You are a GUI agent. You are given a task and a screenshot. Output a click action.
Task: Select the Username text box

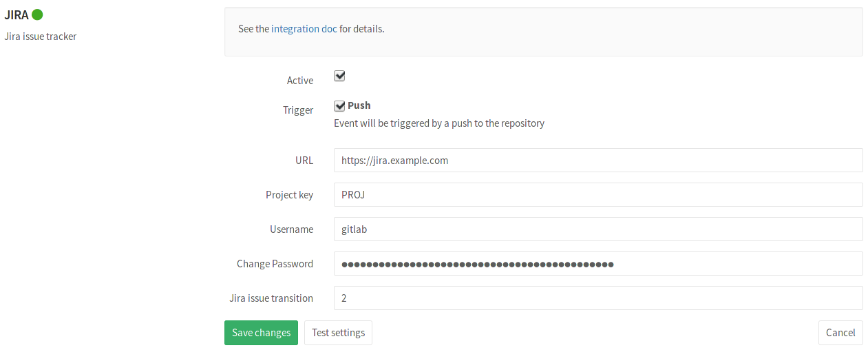tap(597, 229)
